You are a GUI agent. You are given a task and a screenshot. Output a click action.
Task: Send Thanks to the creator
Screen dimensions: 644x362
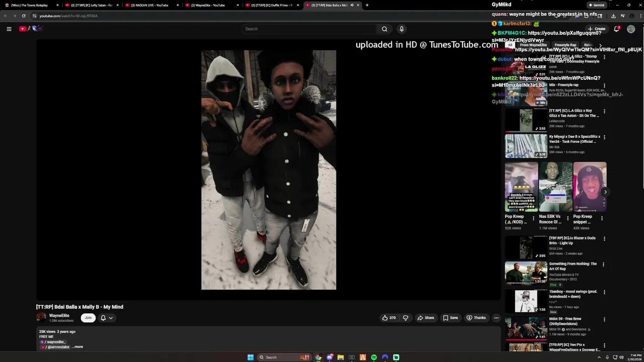tap(476, 318)
